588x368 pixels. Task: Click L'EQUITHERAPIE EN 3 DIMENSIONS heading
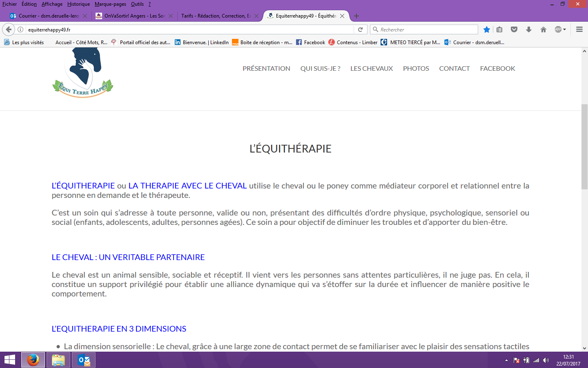(119, 329)
